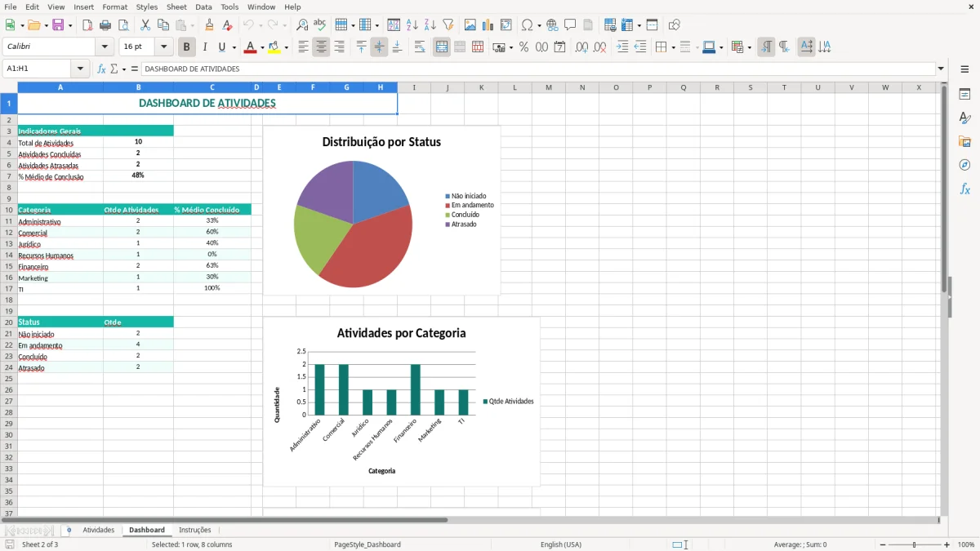
Task: Click Sort Descending icon
Action: (430, 25)
